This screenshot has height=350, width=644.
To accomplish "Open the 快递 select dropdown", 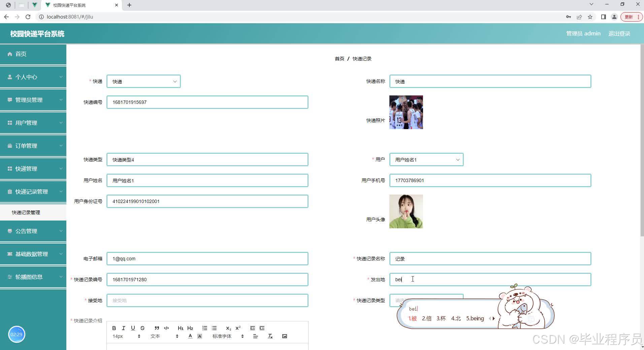I will coord(143,81).
